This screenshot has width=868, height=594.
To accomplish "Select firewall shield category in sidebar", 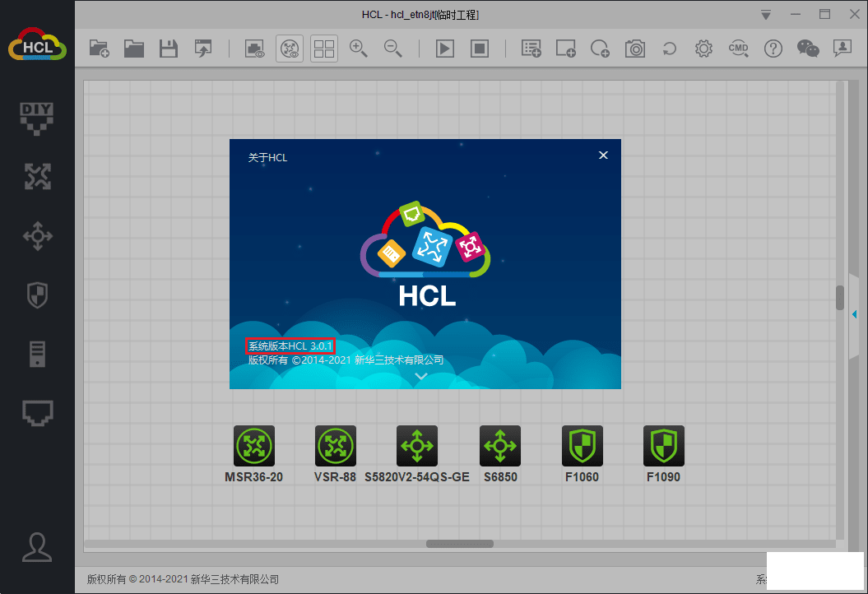I will click(37, 295).
